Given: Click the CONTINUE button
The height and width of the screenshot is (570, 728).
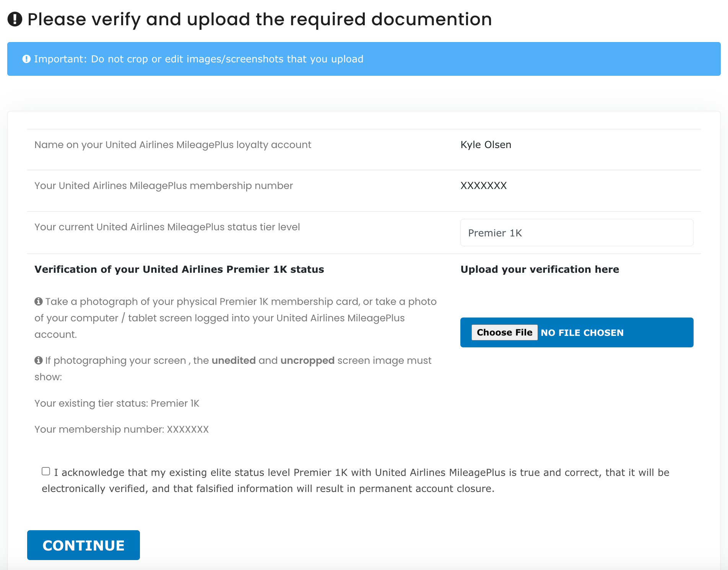Looking at the screenshot, I should pyautogui.click(x=83, y=545).
